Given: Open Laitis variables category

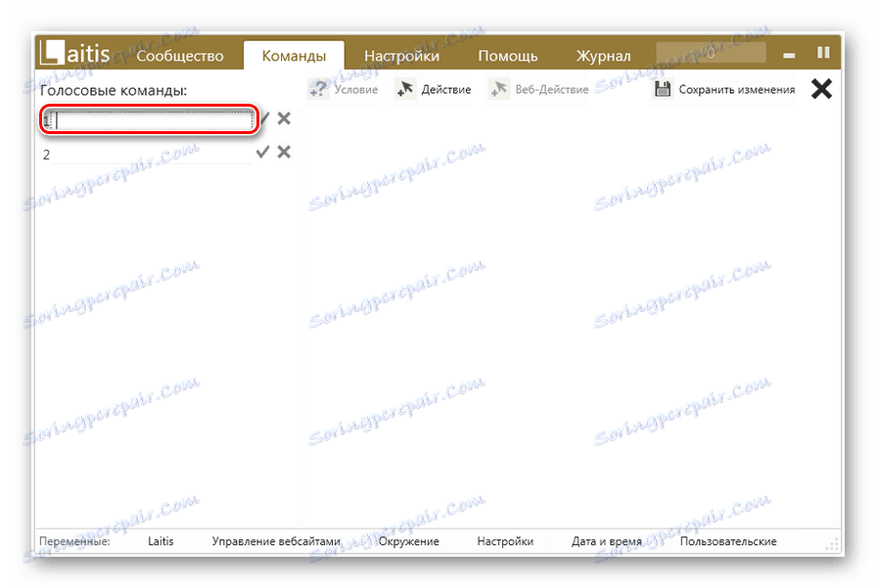Looking at the screenshot, I should (x=161, y=541).
